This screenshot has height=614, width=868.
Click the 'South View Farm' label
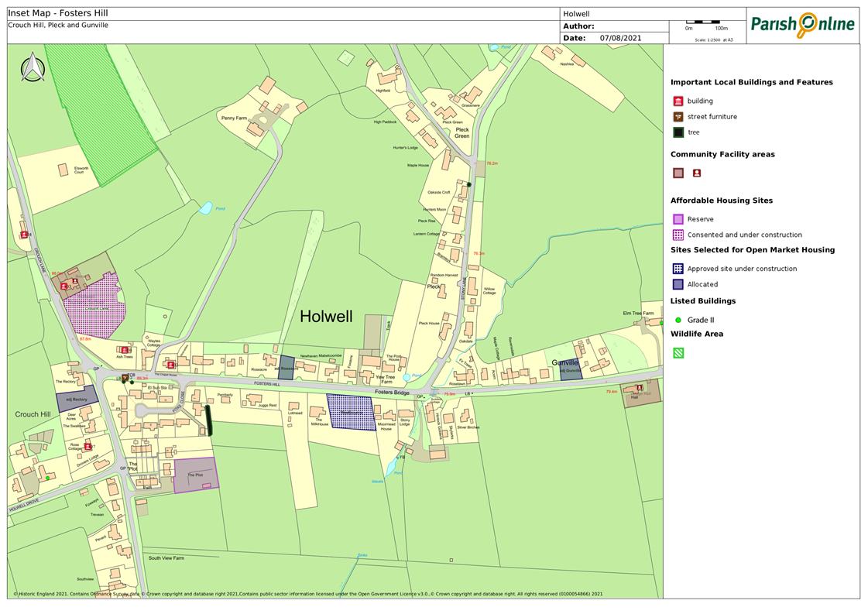click(x=166, y=558)
